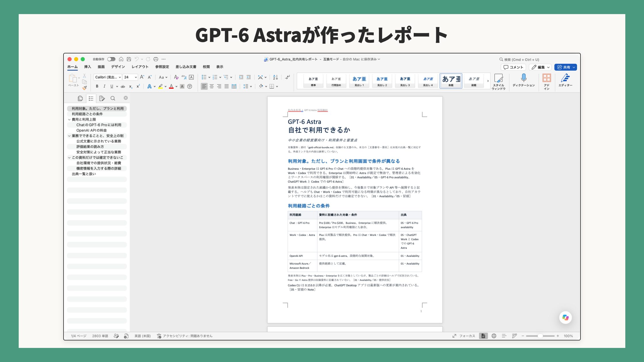The image size is (644, 362).
Task: Click the home icon in title bar
Action: coord(121,59)
